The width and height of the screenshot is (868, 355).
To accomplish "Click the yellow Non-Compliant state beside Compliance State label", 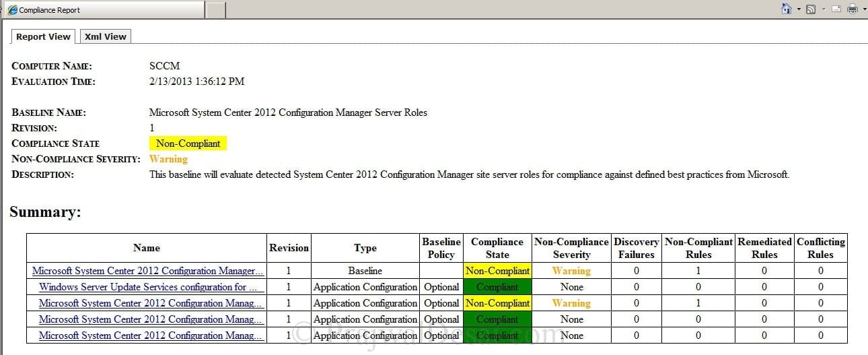I will [x=188, y=143].
